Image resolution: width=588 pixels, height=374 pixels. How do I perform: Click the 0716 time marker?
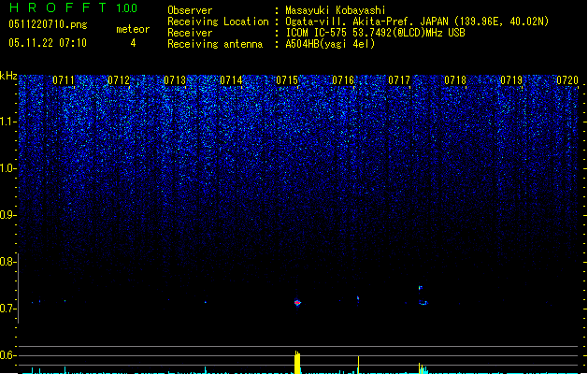pyautogui.click(x=343, y=80)
